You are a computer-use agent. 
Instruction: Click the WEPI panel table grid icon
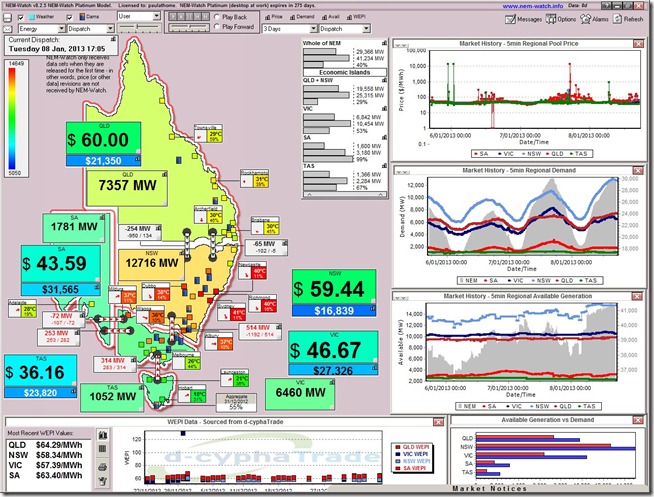pyautogui.click(x=103, y=449)
